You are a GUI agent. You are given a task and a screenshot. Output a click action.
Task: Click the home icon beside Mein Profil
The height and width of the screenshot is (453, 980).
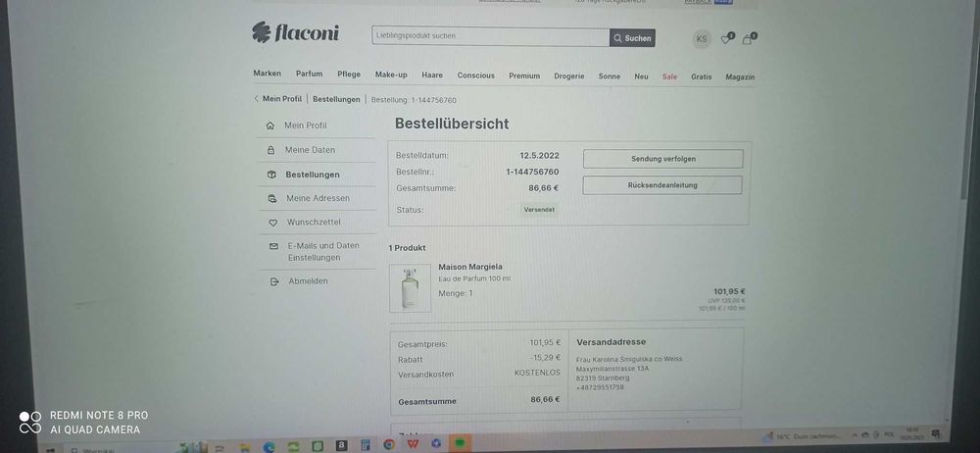270,126
